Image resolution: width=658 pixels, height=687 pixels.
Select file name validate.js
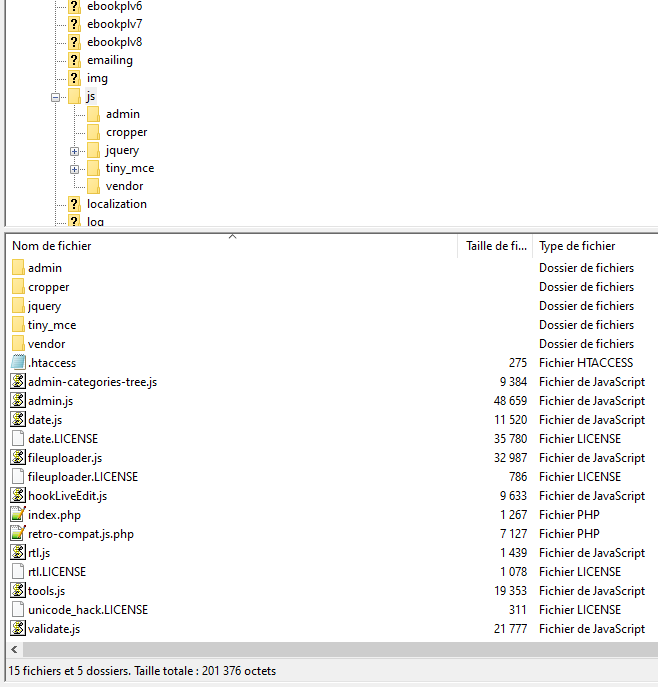[54, 629]
